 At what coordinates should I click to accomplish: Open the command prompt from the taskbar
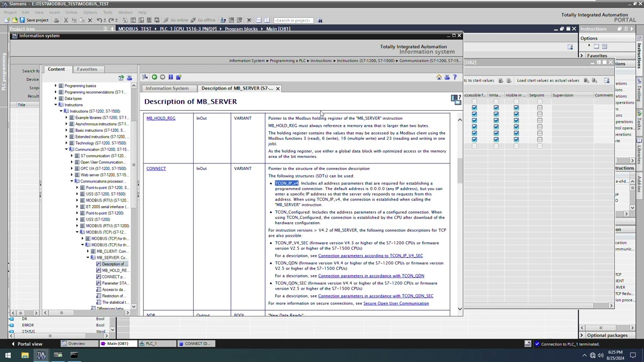[x=74, y=355]
